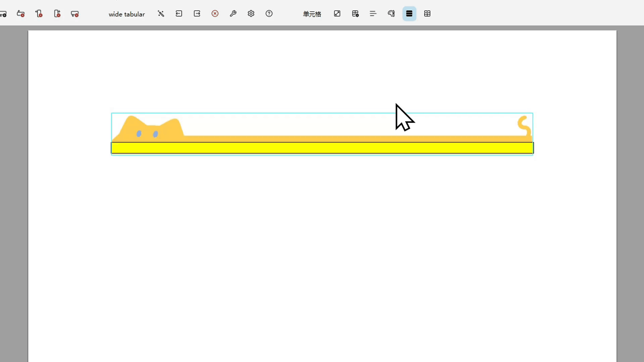Open the table settings gear icon
Screen dimensions: 644x362
click(x=355, y=14)
